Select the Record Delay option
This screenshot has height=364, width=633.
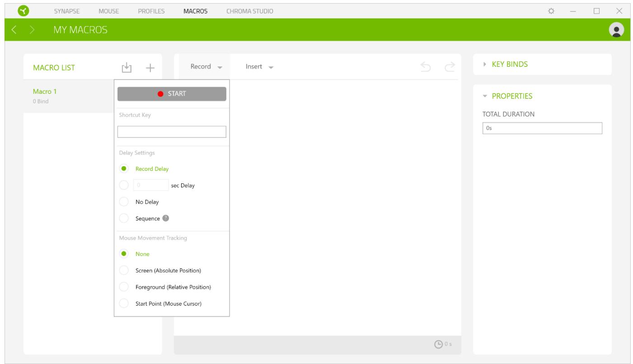(x=123, y=169)
